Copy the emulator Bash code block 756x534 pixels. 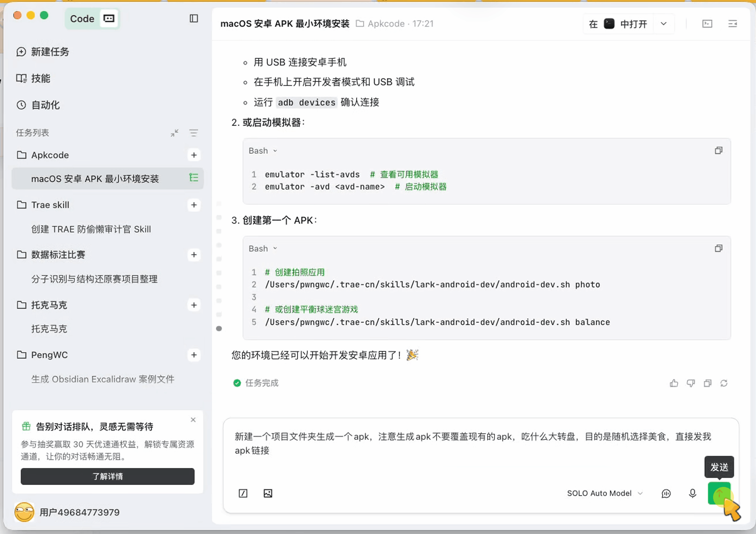click(x=718, y=151)
